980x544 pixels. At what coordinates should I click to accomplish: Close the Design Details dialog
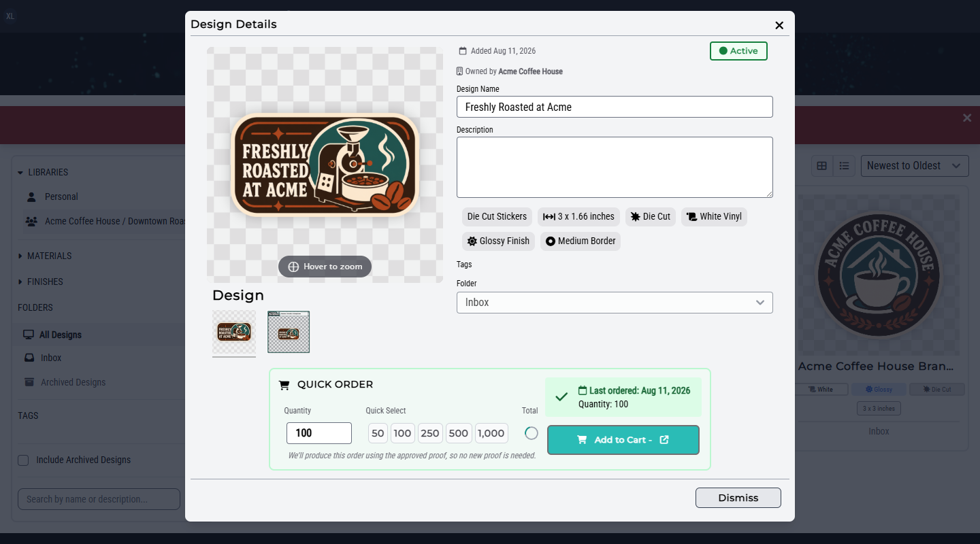point(779,25)
